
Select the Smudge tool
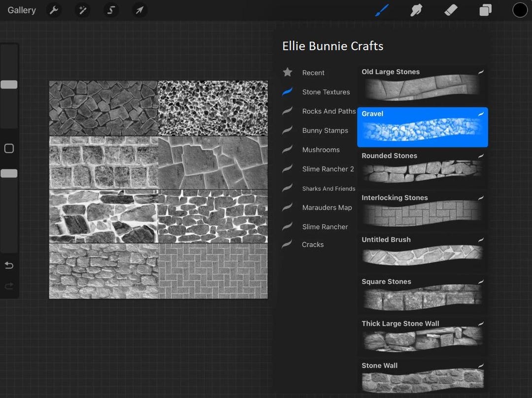416,10
